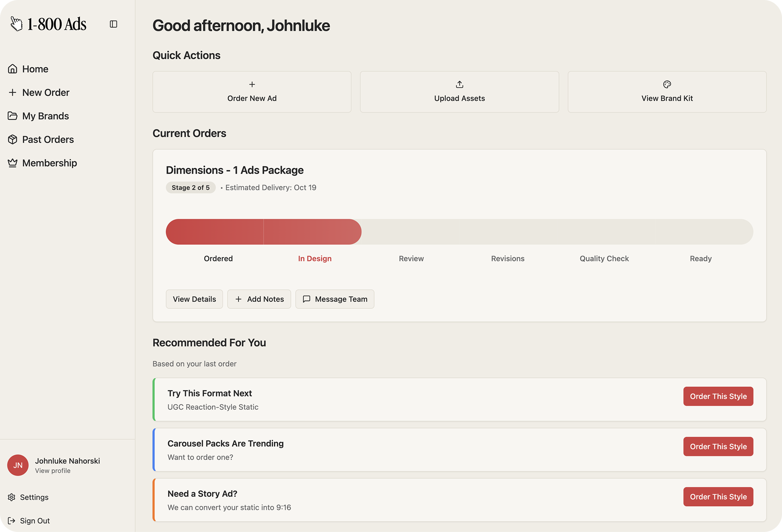Toggle the sidebar collapse icon
782x532 pixels.
pos(113,24)
